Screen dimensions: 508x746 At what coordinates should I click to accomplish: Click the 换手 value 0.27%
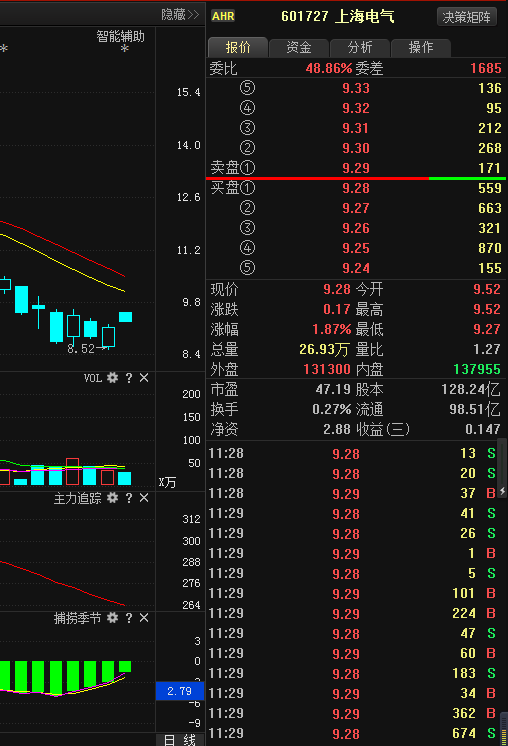[332, 409]
